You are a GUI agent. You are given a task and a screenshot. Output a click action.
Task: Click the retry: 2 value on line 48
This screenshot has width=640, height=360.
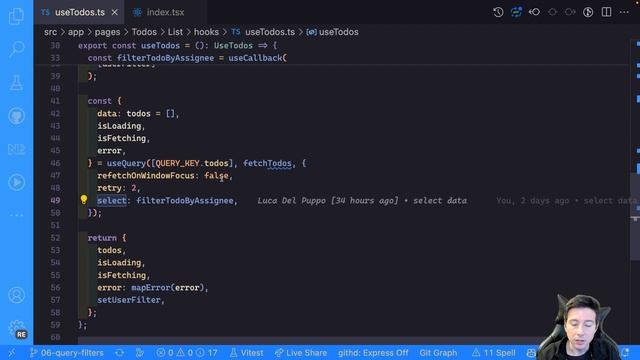(133, 188)
